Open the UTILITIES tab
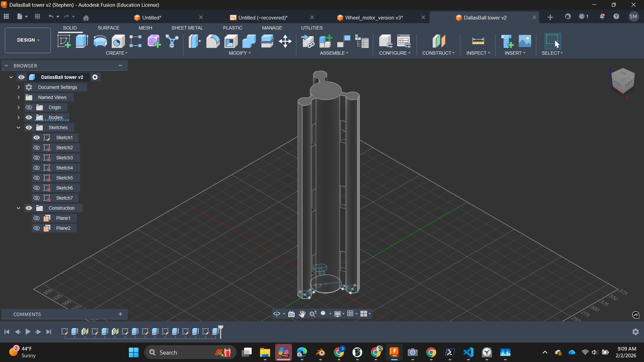Viewport: 644px width, 362px height. [x=312, y=28]
